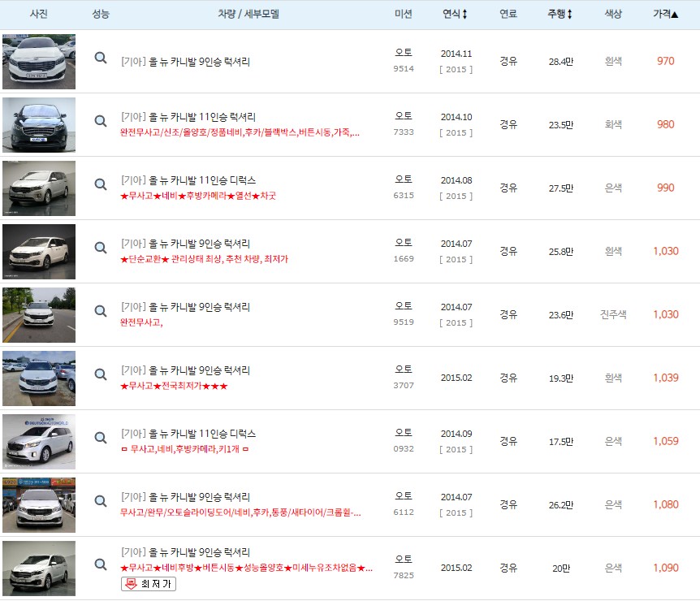Open photo of white Carnival numbered 1669
The height and width of the screenshot is (601, 700).
pyautogui.click(x=39, y=252)
